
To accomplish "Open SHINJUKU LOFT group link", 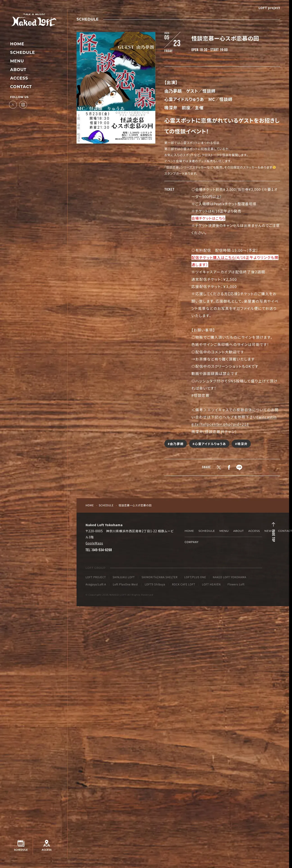I will pos(124,577).
